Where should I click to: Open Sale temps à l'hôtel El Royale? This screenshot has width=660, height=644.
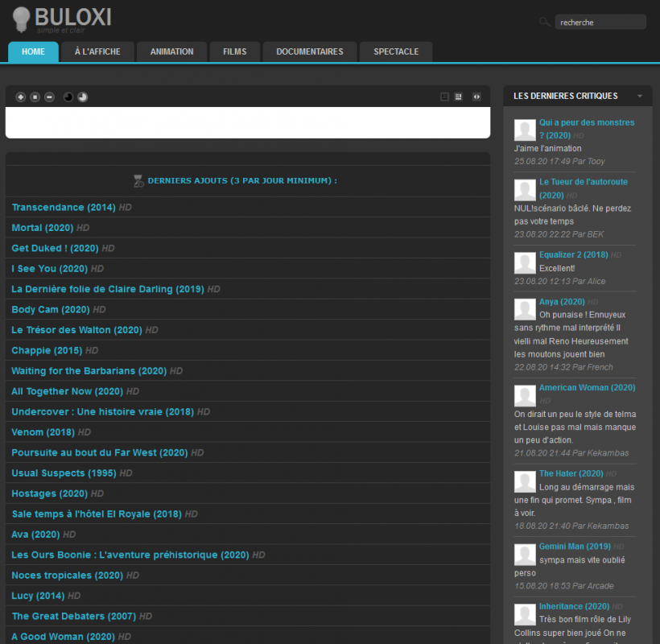(97, 514)
